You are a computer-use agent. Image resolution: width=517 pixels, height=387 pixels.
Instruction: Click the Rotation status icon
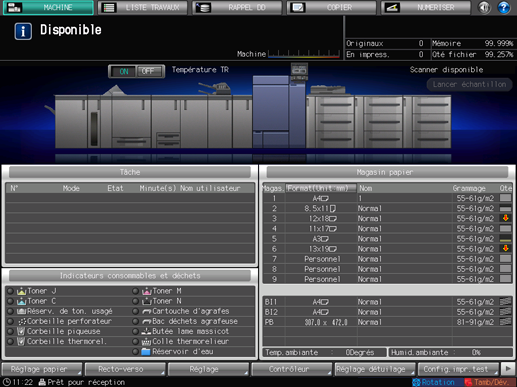click(416, 382)
